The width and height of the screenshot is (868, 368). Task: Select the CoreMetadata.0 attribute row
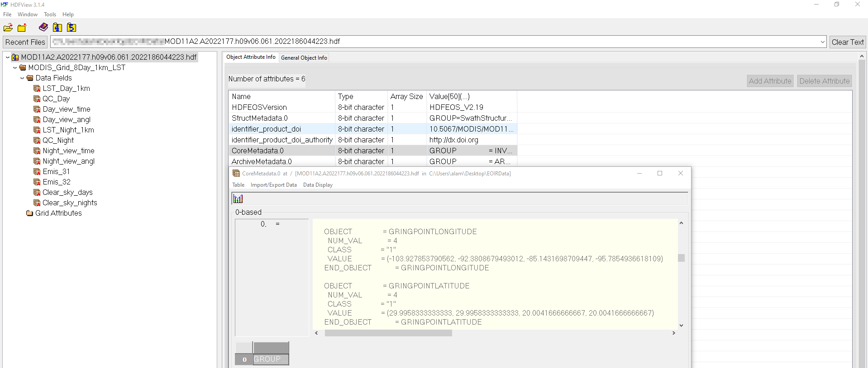click(x=372, y=151)
